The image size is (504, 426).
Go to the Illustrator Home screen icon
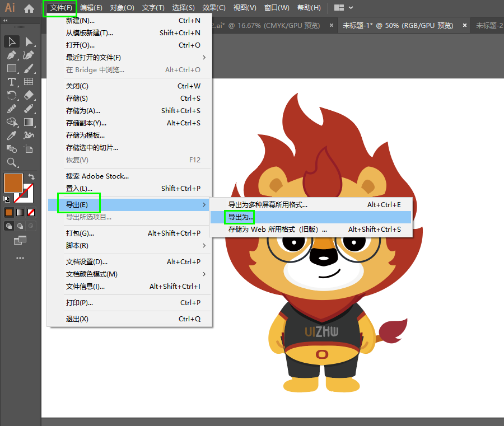(29, 8)
